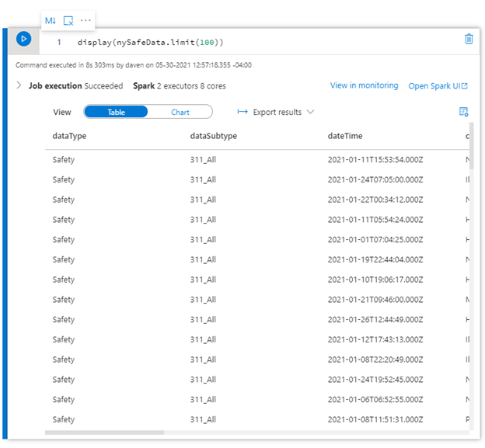Select cell 2021-01-22T00:34:12.000Z
The height and width of the screenshot is (448, 485).
point(375,200)
